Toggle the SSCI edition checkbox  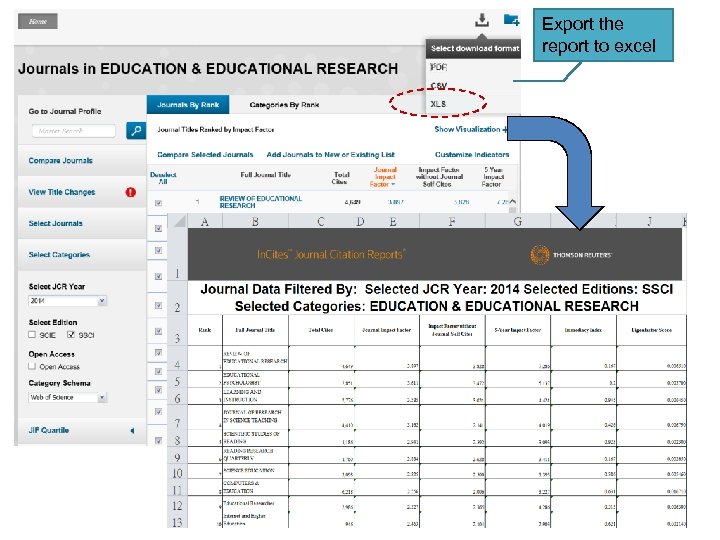(x=71, y=334)
